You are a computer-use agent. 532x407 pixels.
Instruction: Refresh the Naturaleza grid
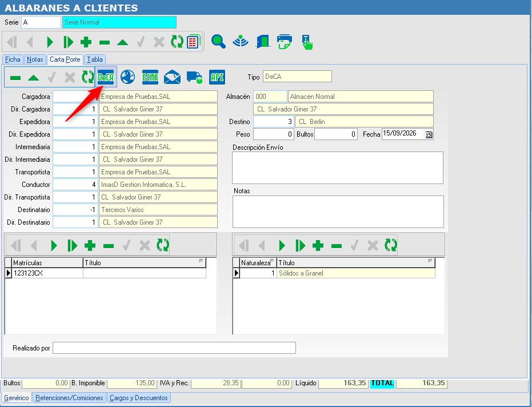point(390,245)
